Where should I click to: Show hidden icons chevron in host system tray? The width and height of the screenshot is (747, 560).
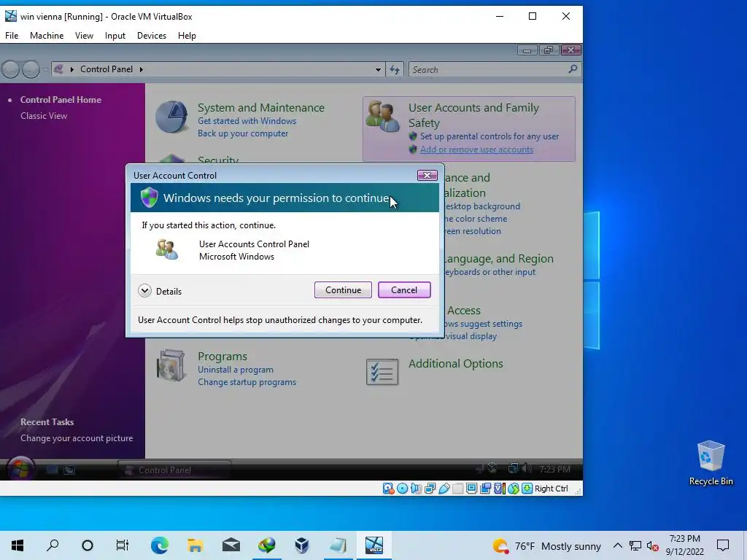(617, 545)
